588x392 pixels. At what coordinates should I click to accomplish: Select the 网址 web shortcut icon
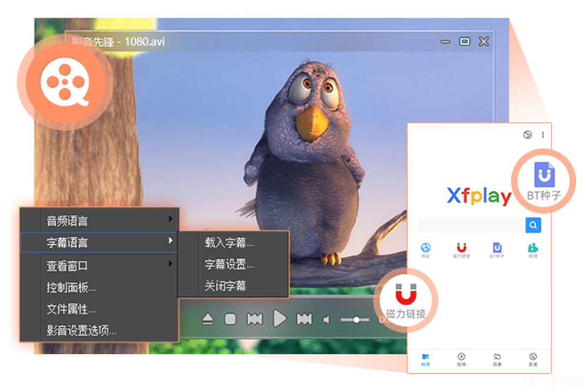tap(426, 248)
